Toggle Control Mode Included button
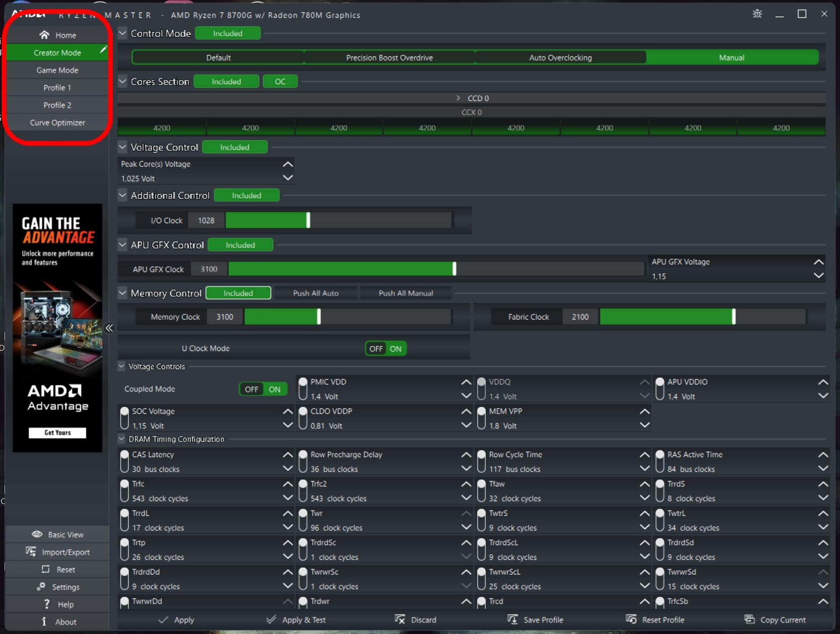 227,33
